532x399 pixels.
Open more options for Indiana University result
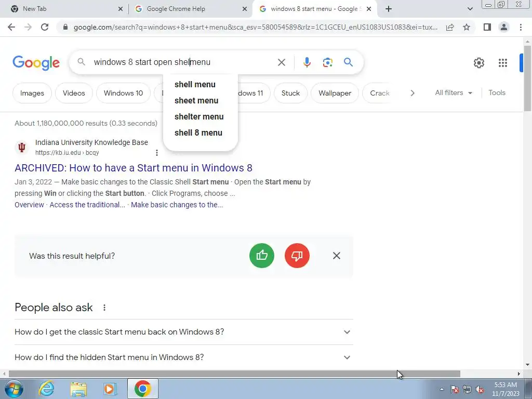156,153
